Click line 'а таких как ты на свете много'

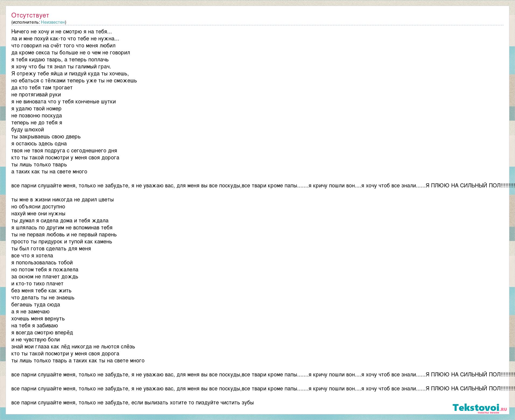point(49,171)
